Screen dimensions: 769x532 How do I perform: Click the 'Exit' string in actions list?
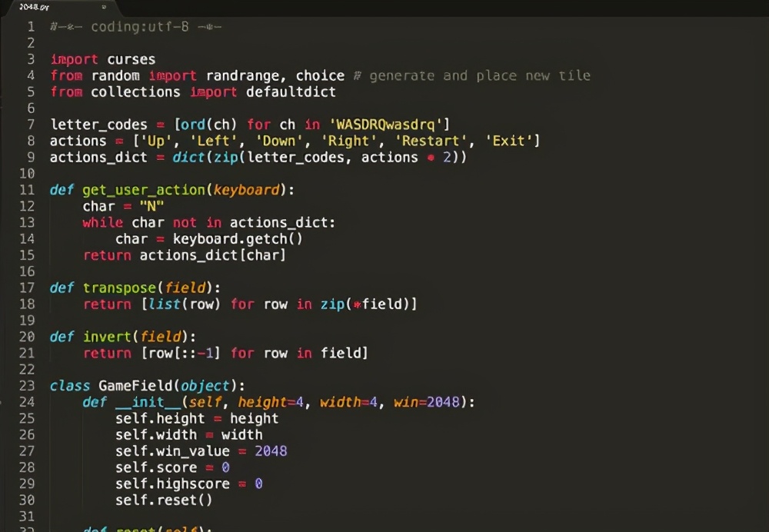(x=508, y=141)
